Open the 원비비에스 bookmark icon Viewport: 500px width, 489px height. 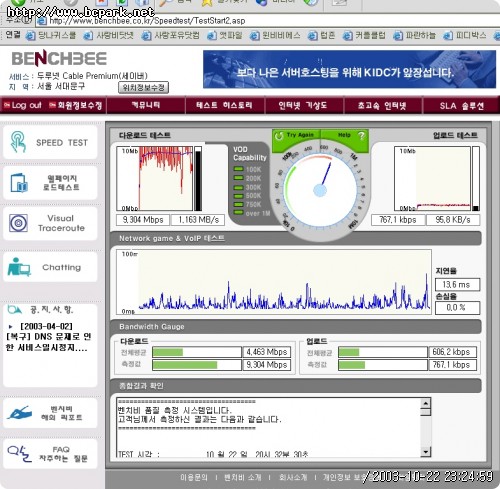(x=255, y=35)
